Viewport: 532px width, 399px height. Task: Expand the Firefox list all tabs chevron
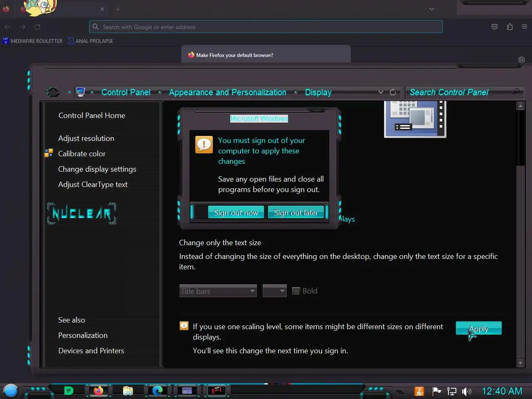[x=432, y=9]
